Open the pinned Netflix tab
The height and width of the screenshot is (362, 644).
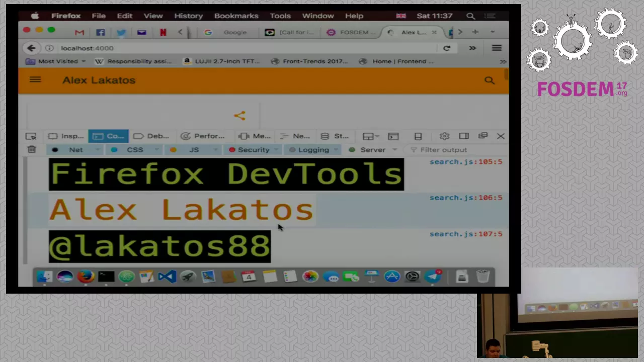tap(163, 32)
